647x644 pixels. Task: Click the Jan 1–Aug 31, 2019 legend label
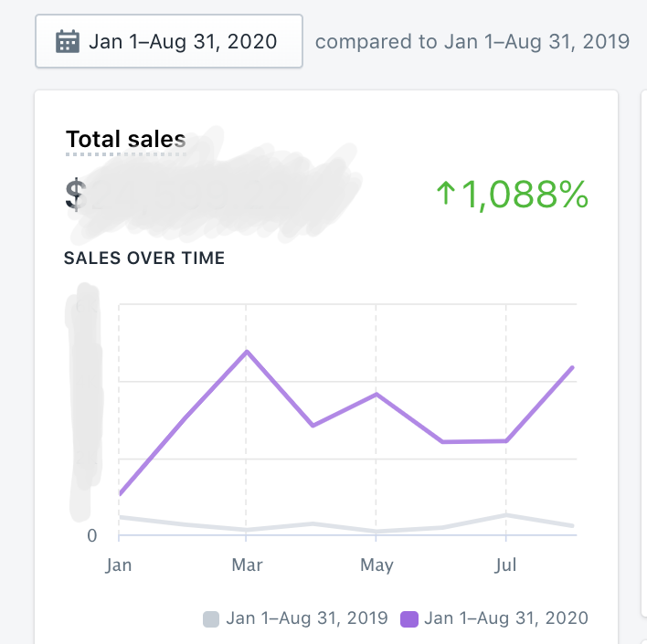point(307,618)
